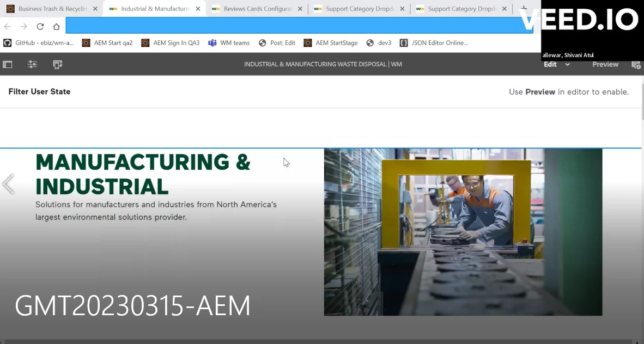Click the page title in AEM toolbar
644x344 pixels.
coord(323,64)
